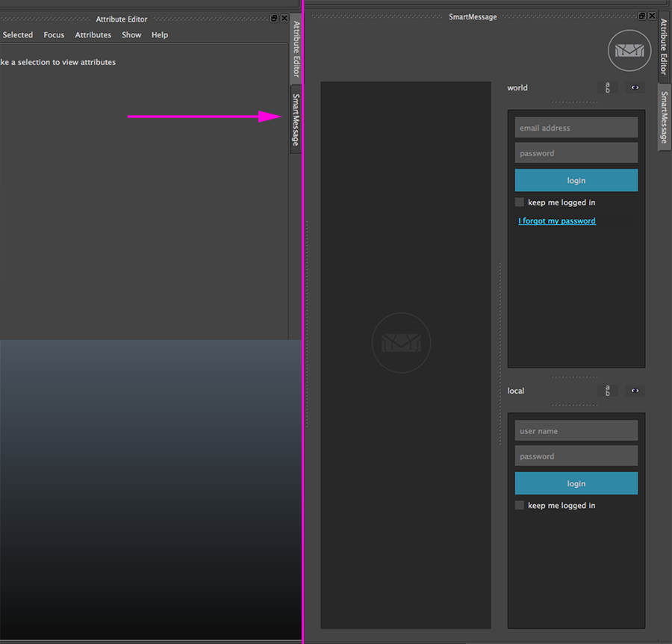Open the Help menu
Viewport: 672px width, 644px height.
coord(160,35)
